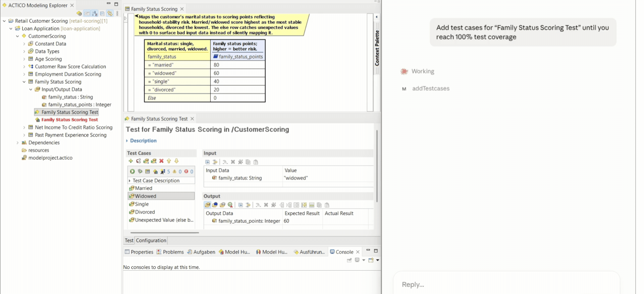Click the Input toolbar gray X delete icon
This screenshot has width=644, height=294.
(x=233, y=162)
